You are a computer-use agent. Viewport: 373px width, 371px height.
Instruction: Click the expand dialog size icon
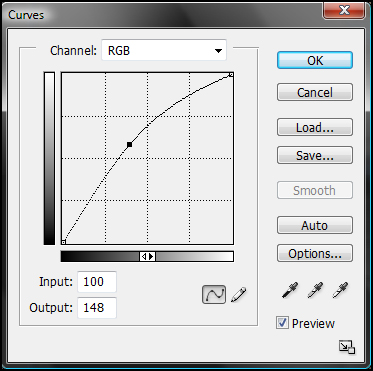347,347
